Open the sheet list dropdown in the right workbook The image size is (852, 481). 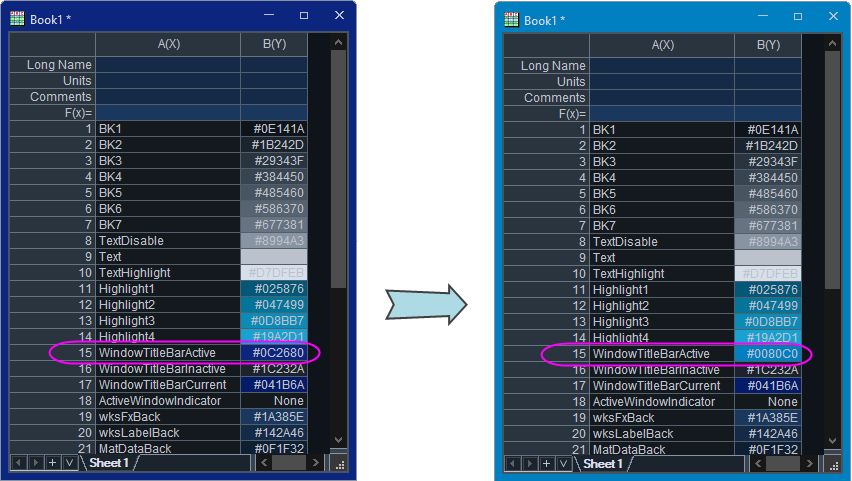pyautogui.click(x=563, y=464)
